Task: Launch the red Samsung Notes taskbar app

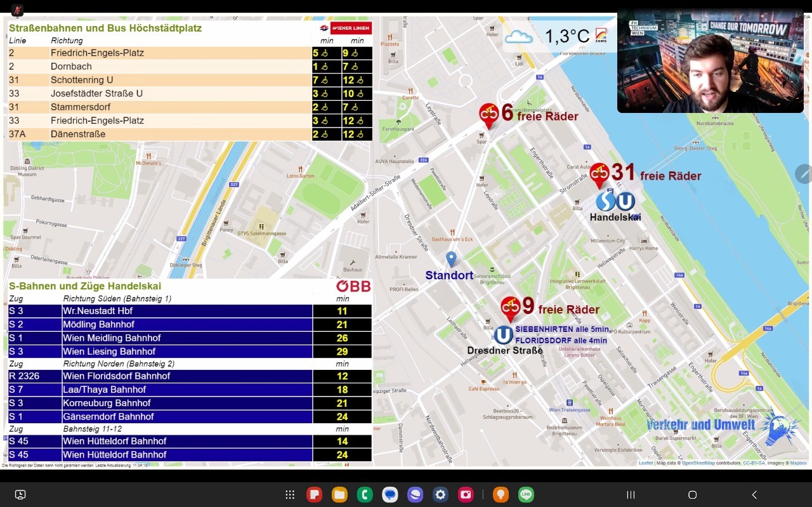Action: coord(315,495)
